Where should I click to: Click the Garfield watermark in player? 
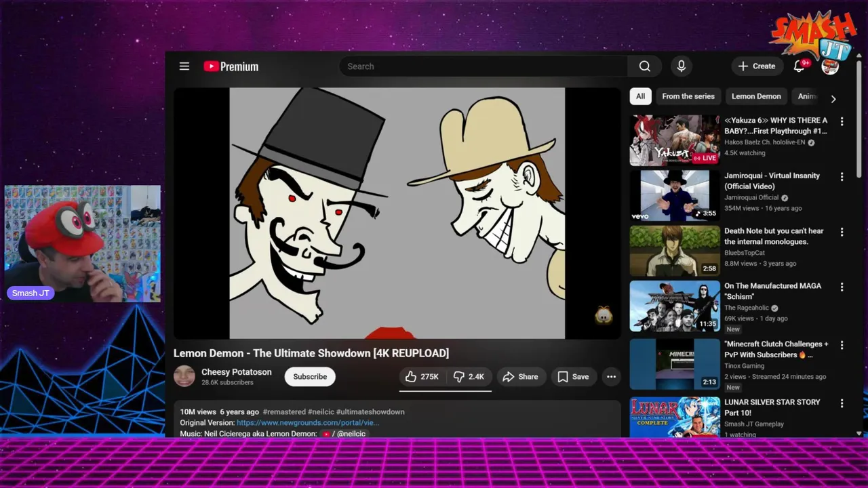click(604, 315)
